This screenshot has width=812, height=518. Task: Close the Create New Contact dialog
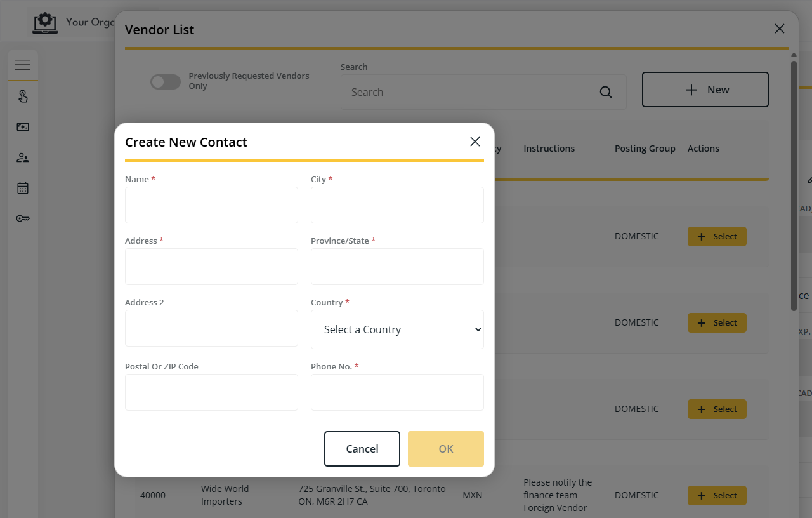coord(475,142)
